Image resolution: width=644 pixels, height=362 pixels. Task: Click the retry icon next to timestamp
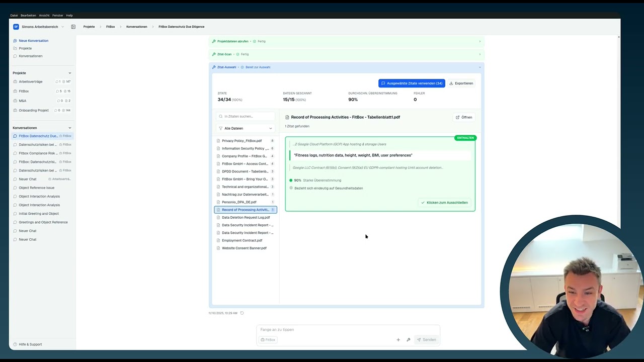242,313
